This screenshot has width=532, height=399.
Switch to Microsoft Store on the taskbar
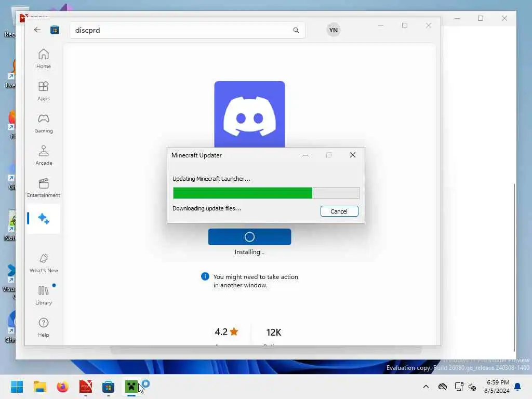point(108,387)
